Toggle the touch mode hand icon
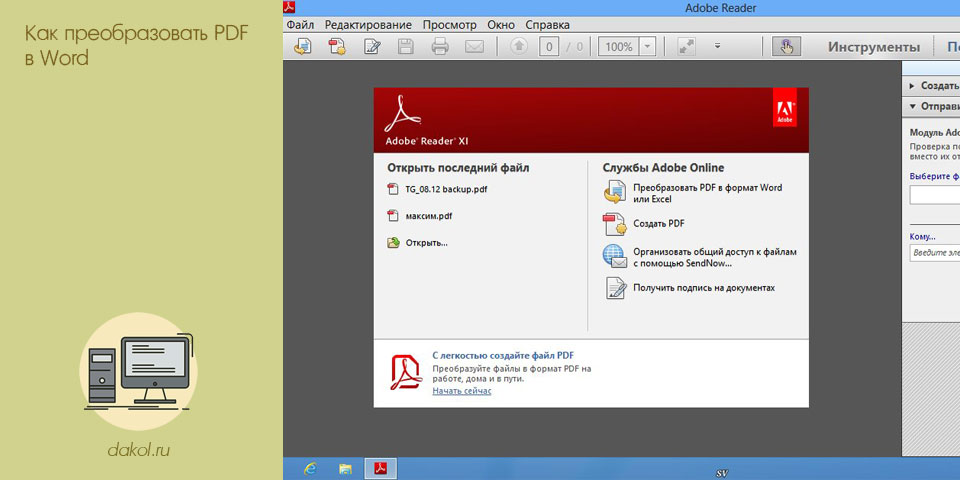Image resolution: width=960 pixels, height=480 pixels. coord(787,47)
